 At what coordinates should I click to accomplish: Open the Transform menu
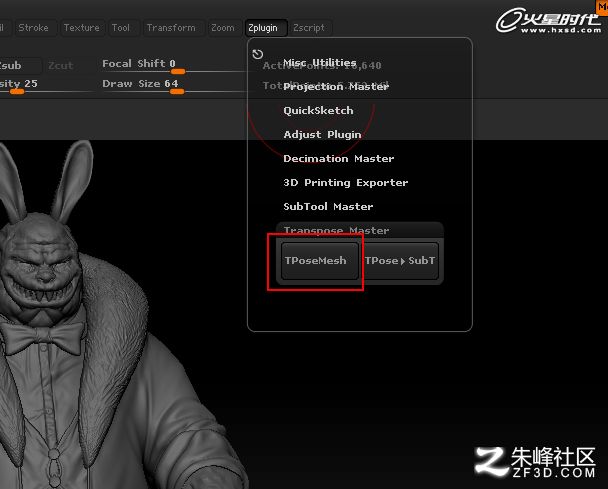[x=171, y=28]
